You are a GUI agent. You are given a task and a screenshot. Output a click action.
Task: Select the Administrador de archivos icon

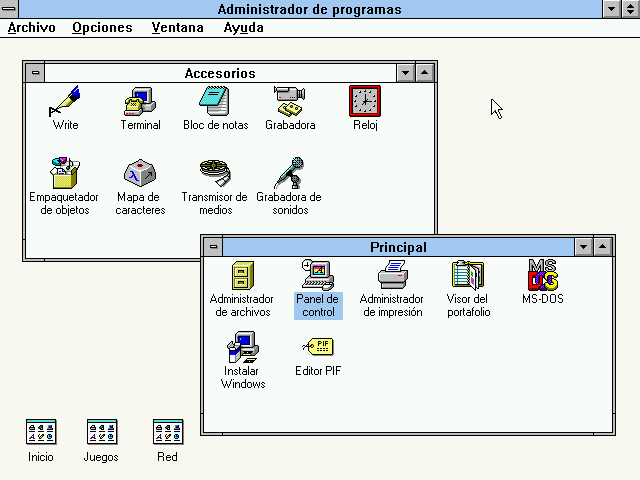[x=241, y=275]
